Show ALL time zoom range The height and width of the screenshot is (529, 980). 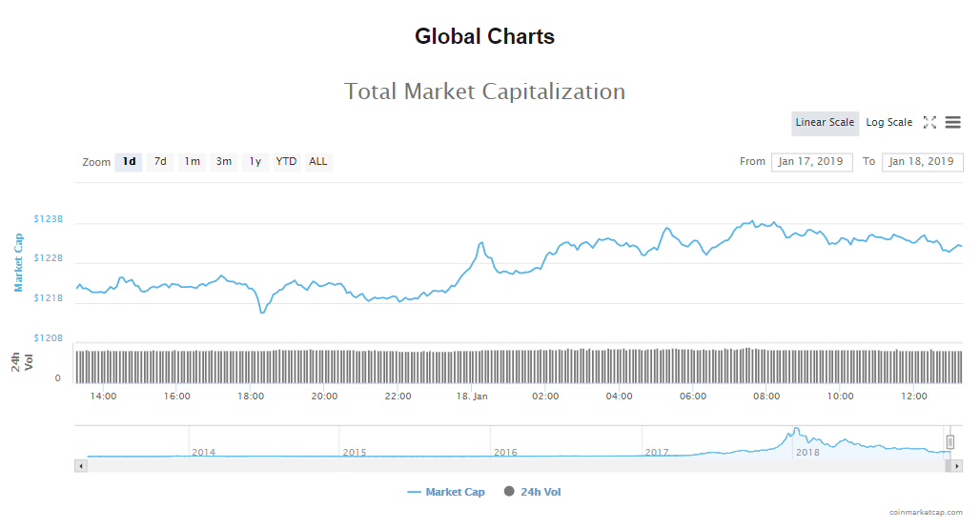(317, 162)
